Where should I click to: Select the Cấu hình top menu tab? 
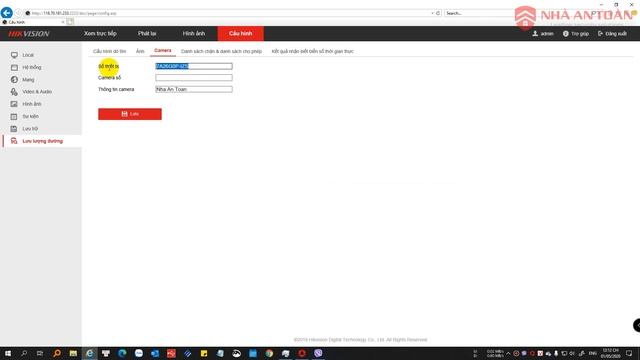click(x=240, y=33)
